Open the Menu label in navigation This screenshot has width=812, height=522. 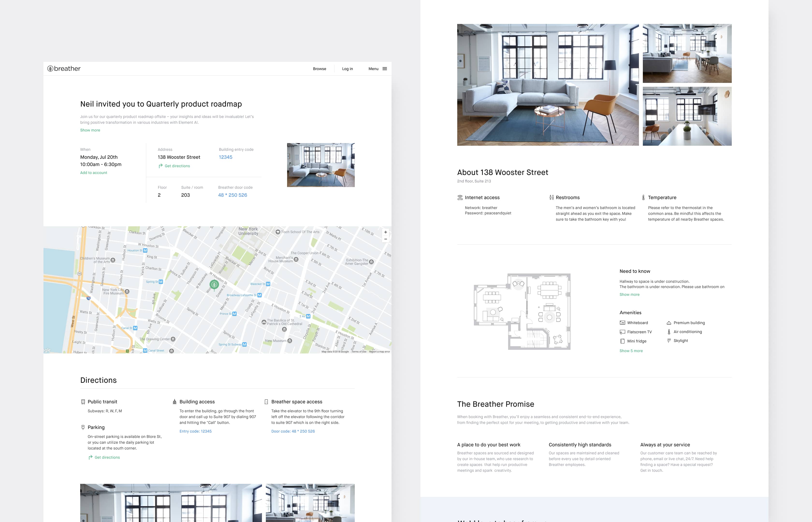pos(373,69)
